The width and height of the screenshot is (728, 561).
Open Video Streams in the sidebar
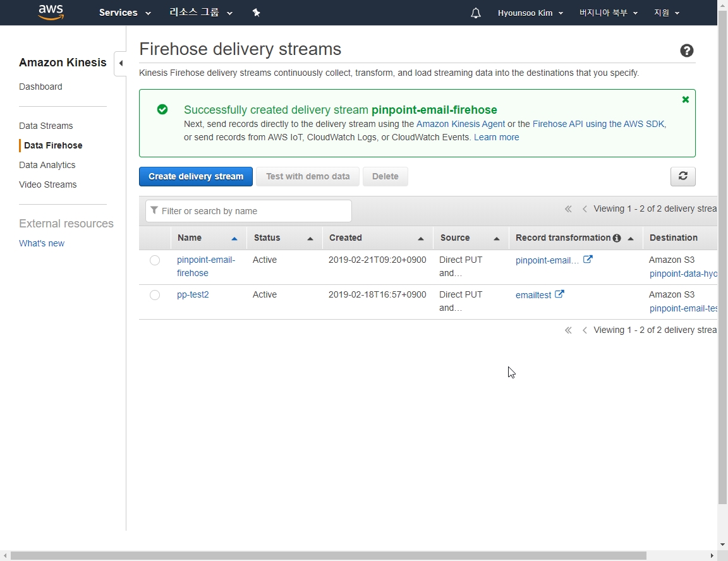coord(48,184)
